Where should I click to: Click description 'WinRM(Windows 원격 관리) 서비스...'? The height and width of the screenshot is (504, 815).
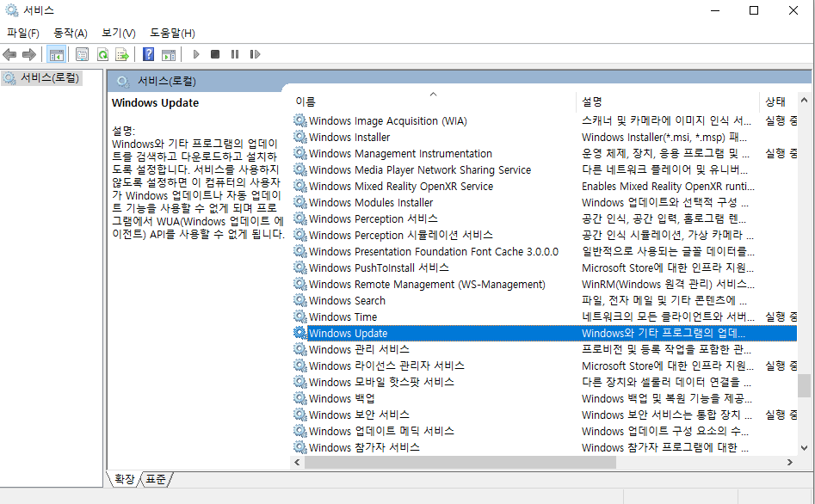(x=668, y=284)
